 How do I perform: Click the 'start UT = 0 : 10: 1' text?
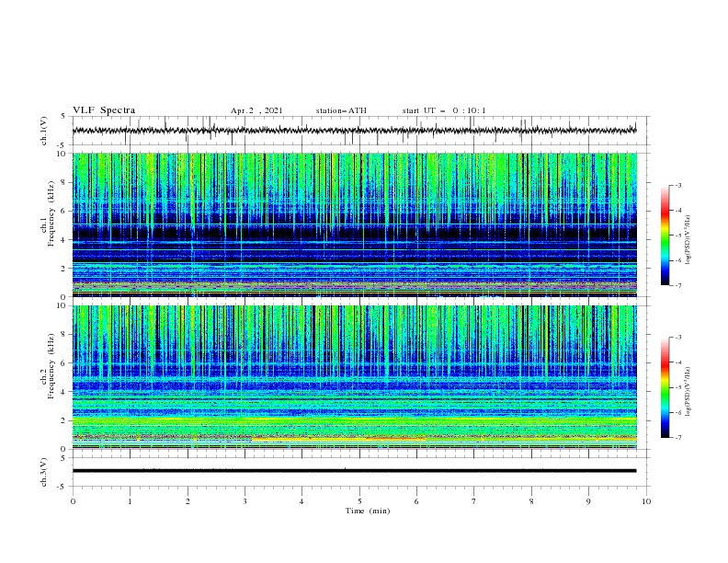[444, 110]
